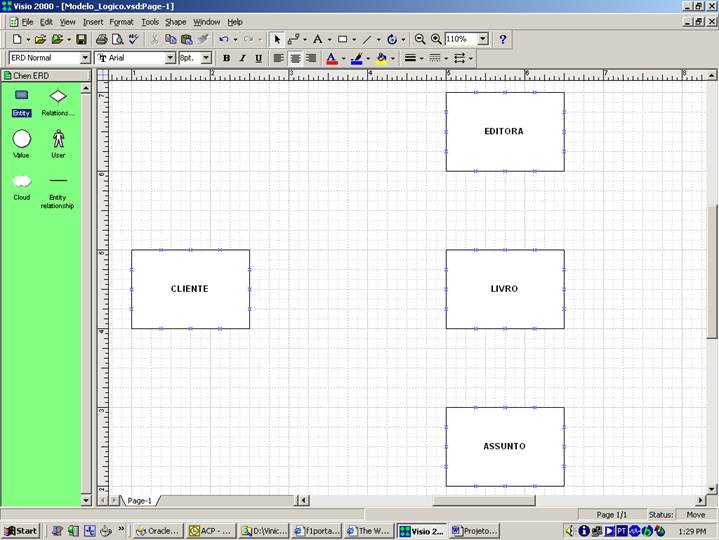The image size is (719, 540).
Task: Click the Zoom Out magnifier
Action: [420, 39]
